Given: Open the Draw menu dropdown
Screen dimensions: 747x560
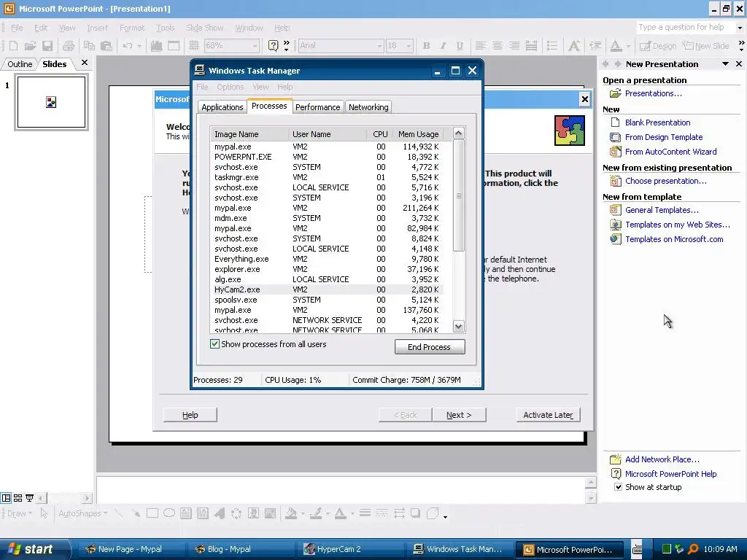Looking at the screenshot, I should click(x=20, y=513).
